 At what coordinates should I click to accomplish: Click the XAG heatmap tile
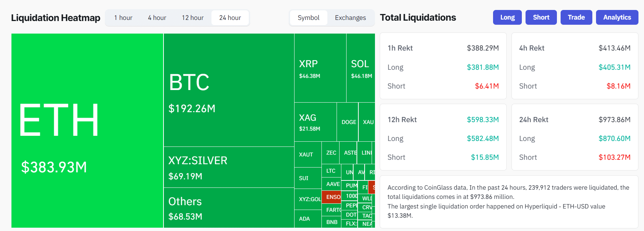click(315, 122)
